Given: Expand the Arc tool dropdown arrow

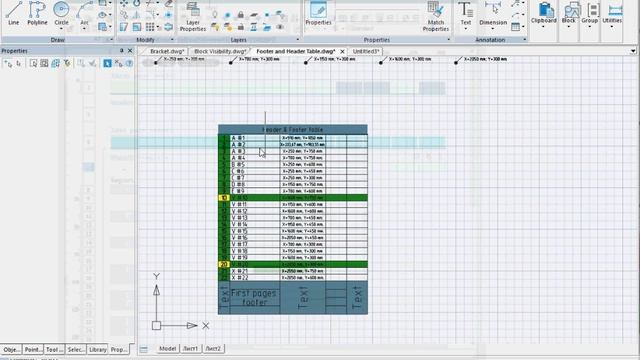Looking at the screenshot, I should [x=84, y=29].
